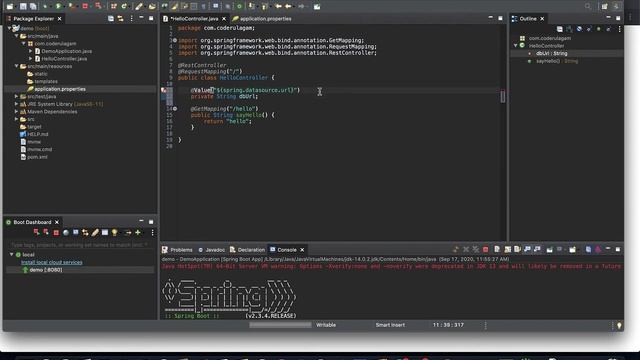Click 'Writable' in status bar
Screen dimensions: 640x360
pyautogui.click(x=326, y=325)
